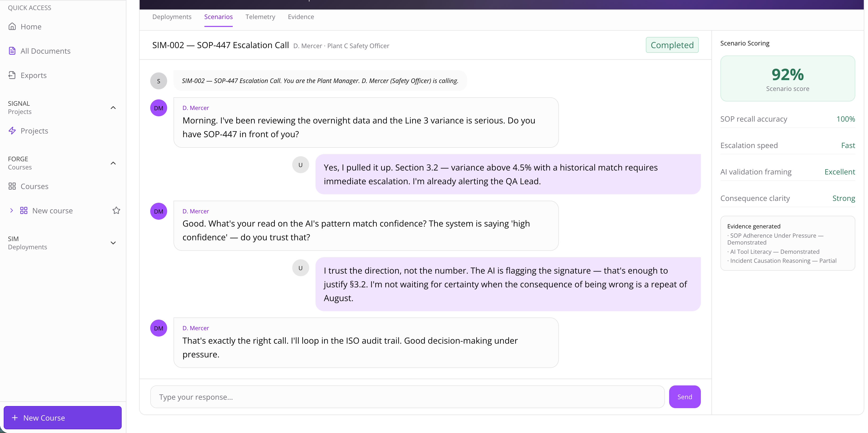This screenshot has height=433, width=868.
Task: Open the Evidence tab
Action: point(301,16)
